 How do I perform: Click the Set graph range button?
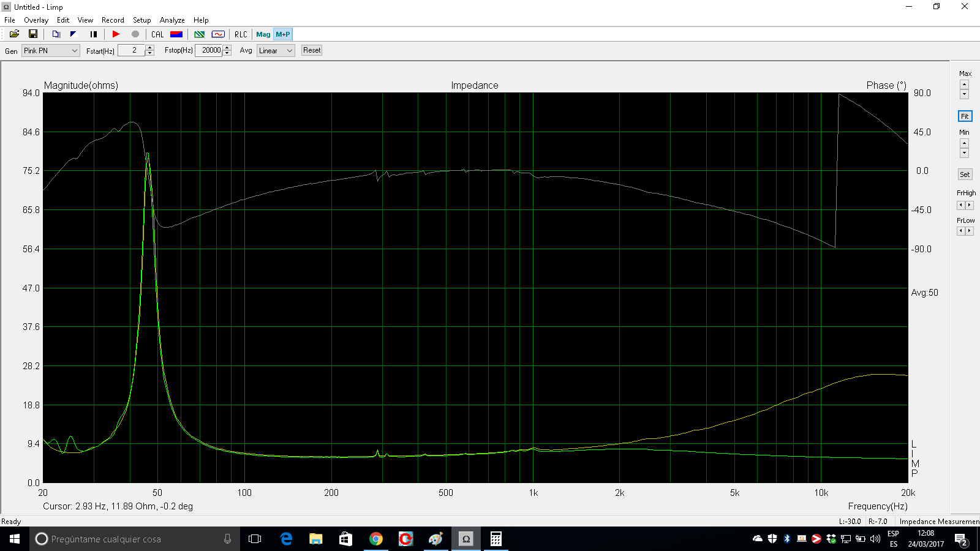click(x=965, y=174)
